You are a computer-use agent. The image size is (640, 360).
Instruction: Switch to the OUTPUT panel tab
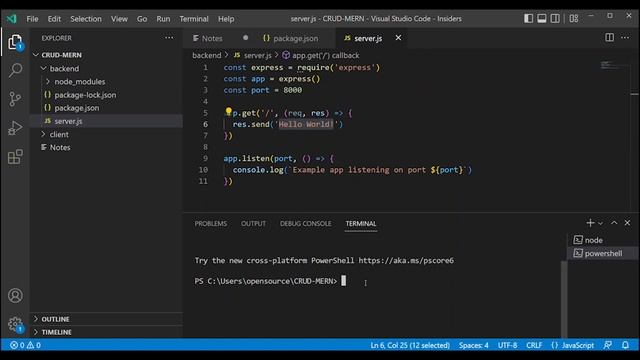click(253, 224)
